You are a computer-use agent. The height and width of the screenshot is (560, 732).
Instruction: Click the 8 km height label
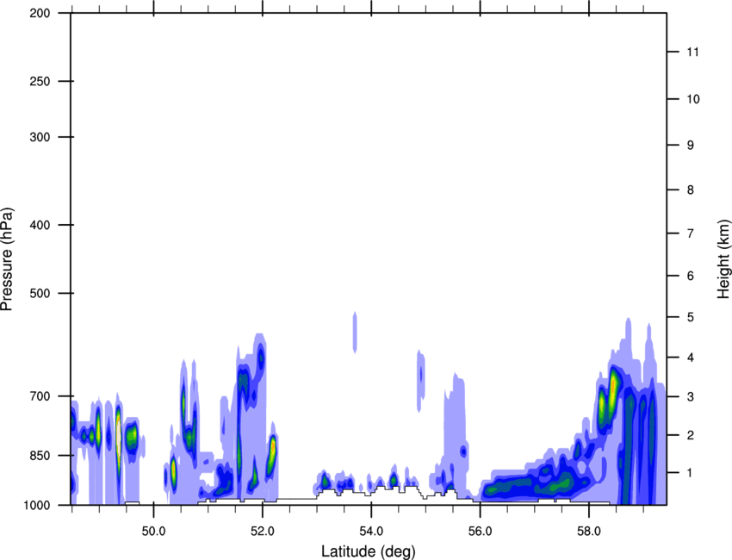coord(691,190)
